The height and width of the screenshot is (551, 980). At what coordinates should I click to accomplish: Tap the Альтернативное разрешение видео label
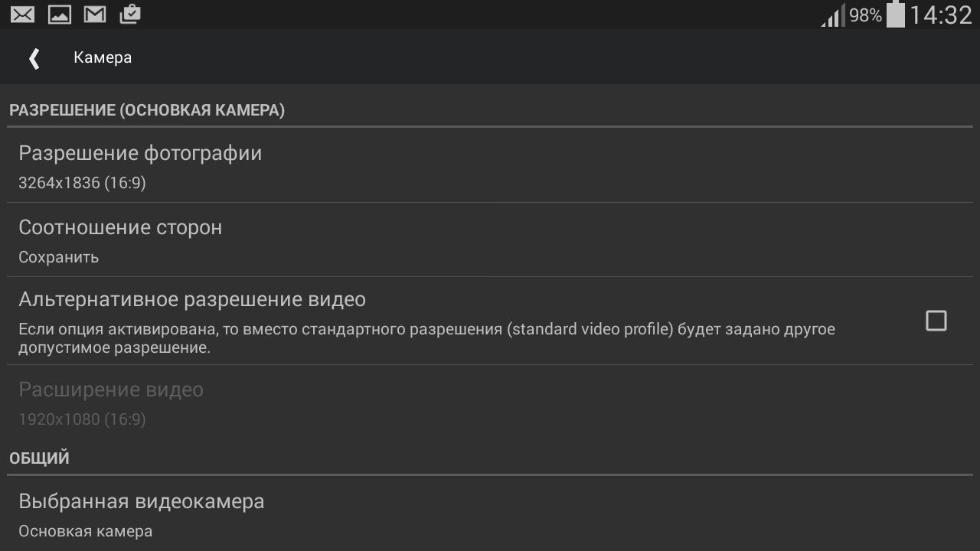click(x=192, y=300)
